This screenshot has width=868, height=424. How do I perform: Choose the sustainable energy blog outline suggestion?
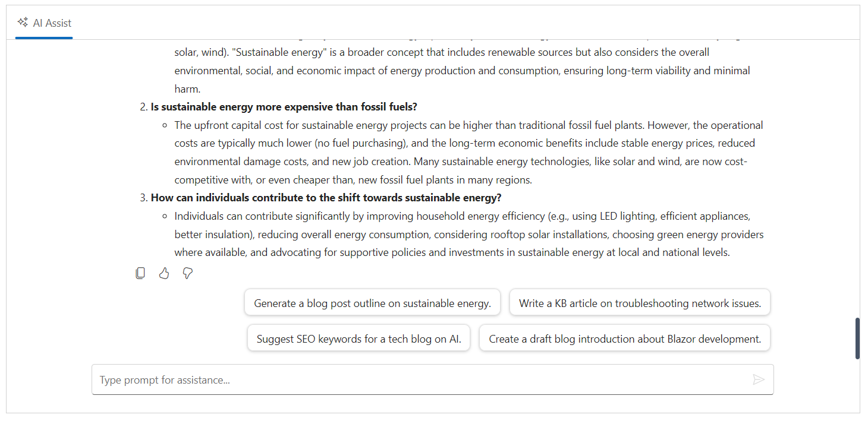[372, 303]
